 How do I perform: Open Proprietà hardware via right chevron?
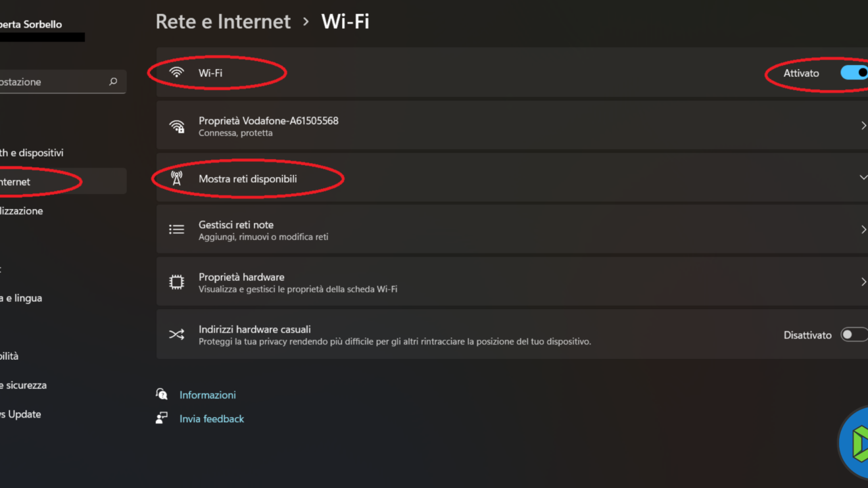point(863,282)
